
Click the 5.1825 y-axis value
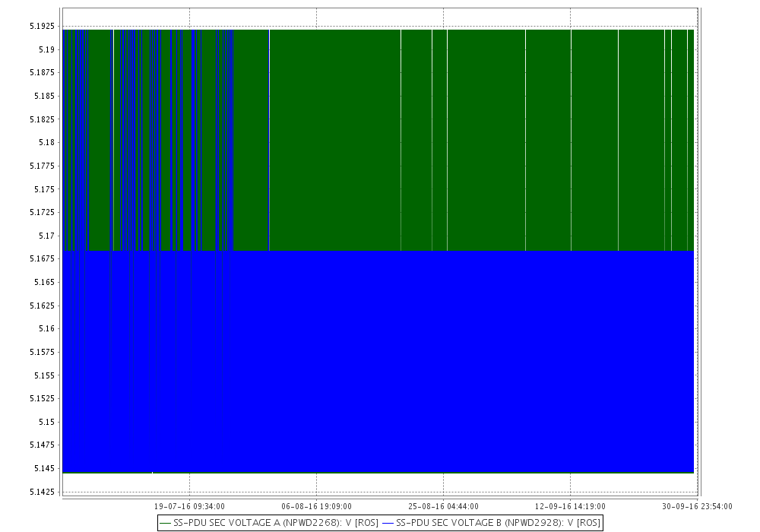42,119
